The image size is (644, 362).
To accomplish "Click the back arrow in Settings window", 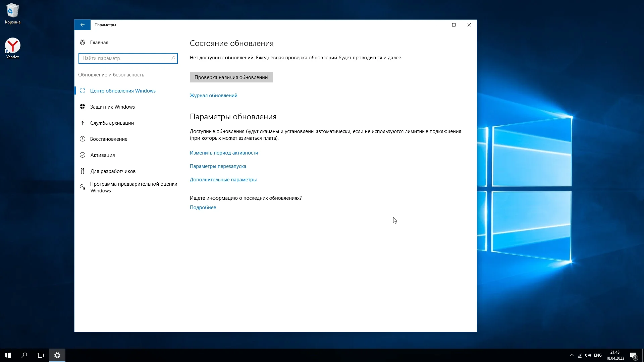I will pos(82,25).
